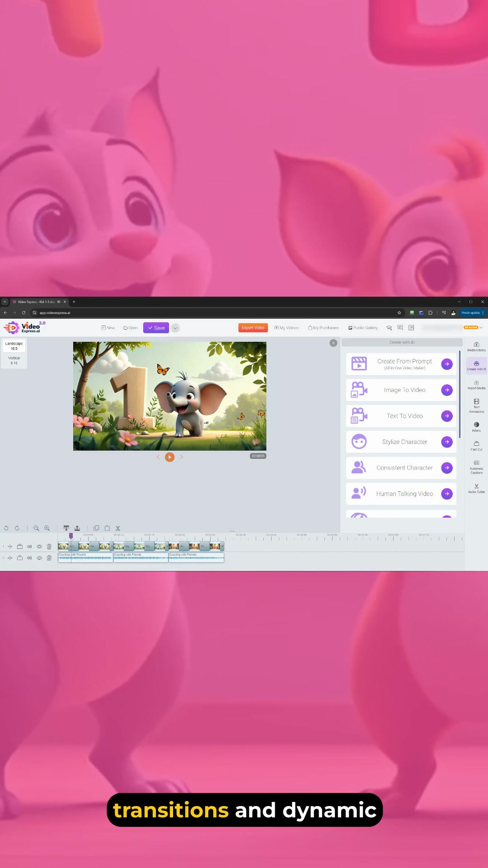Click the purple Save button
Screen dimensions: 488x868
click(x=156, y=328)
